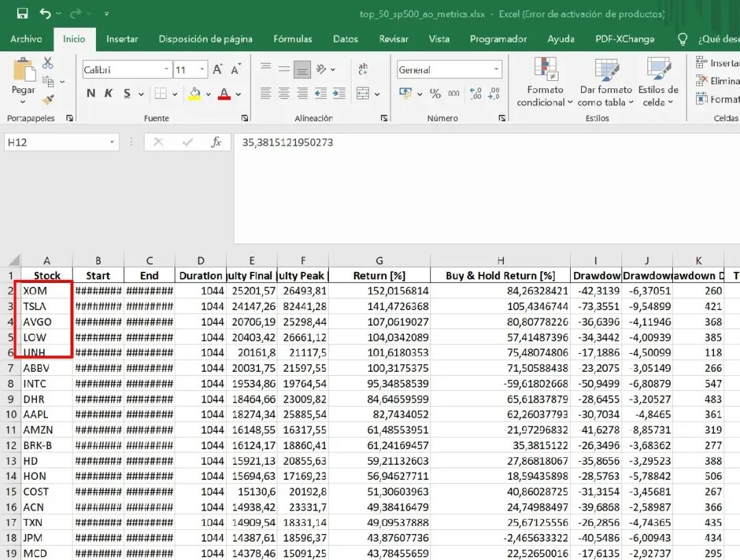The height and width of the screenshot is (560, 740).
Task: Click the percent style icon
Action: tap(435, 94)
